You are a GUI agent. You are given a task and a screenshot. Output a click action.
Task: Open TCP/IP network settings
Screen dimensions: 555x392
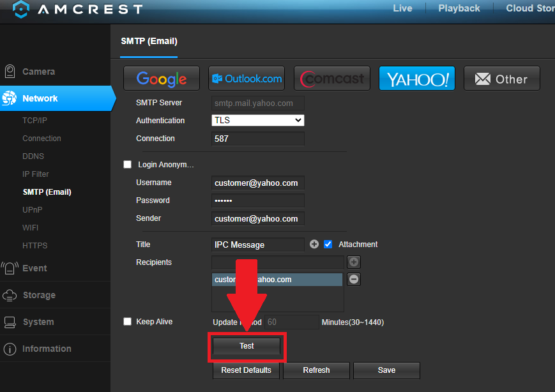click(x=34, y=121)
